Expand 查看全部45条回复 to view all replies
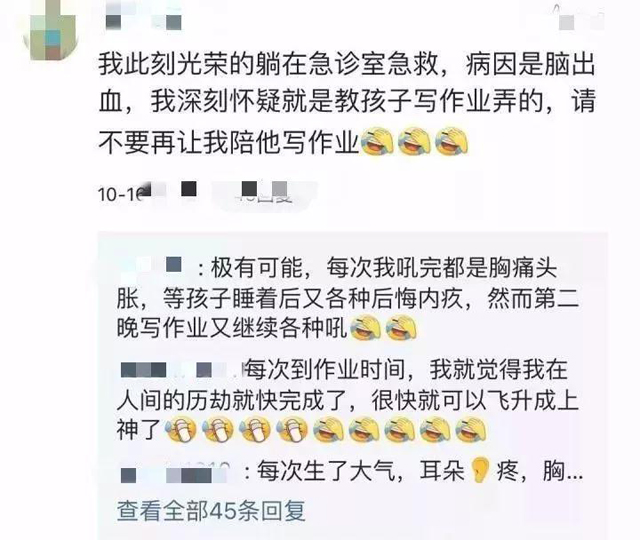The width and height of the screenshot is (640, 540). (x=211, y=511)
